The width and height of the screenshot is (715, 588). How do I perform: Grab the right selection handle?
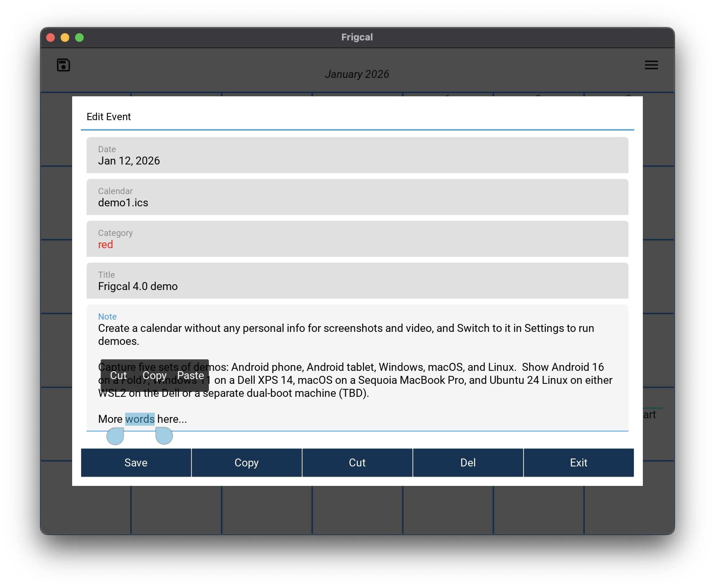pos(164,436)
